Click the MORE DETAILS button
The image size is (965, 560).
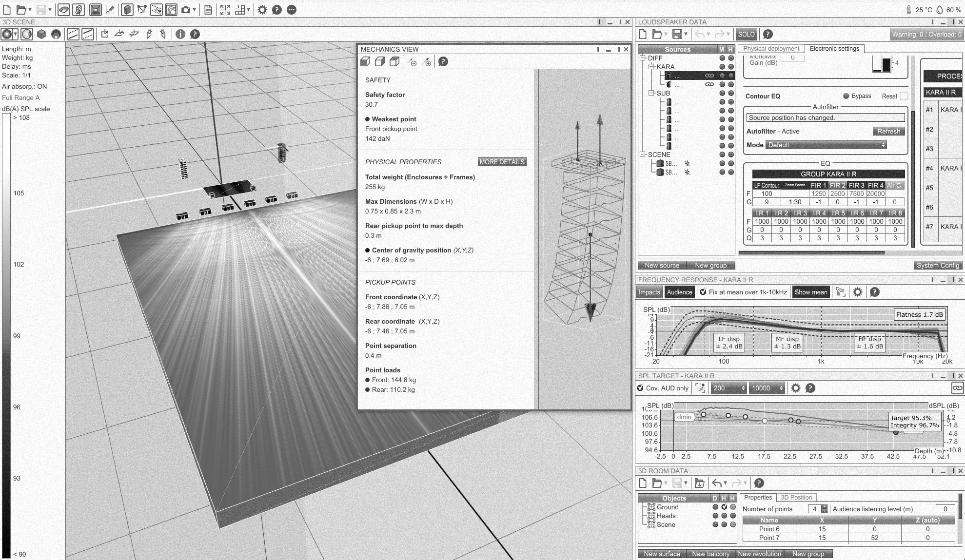click(502, 162)
